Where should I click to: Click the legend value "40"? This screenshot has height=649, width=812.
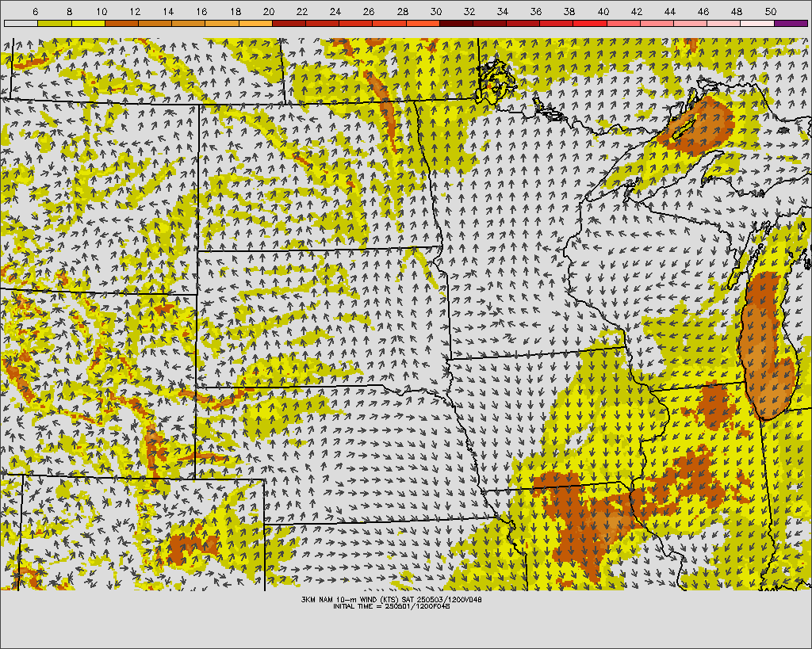pyautogui.click(x=603, y=11)
